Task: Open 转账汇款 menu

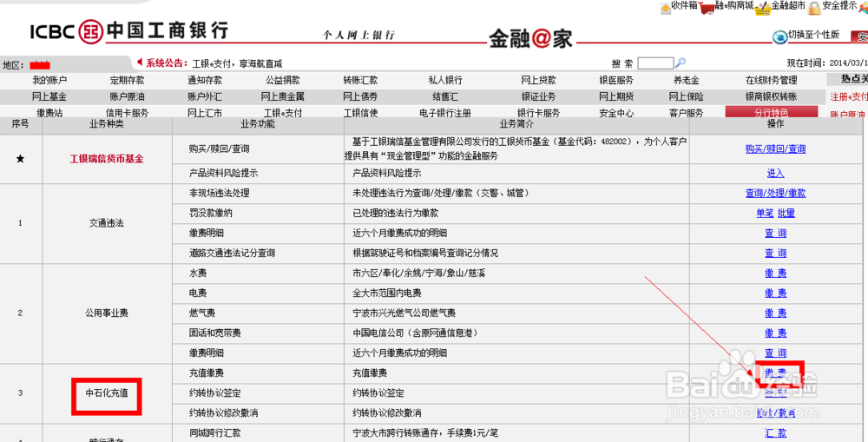Action: click(360, 80)
